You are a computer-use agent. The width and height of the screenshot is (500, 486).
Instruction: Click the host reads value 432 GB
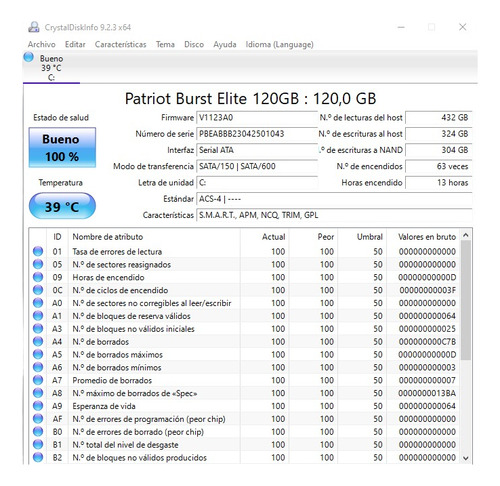439,118
